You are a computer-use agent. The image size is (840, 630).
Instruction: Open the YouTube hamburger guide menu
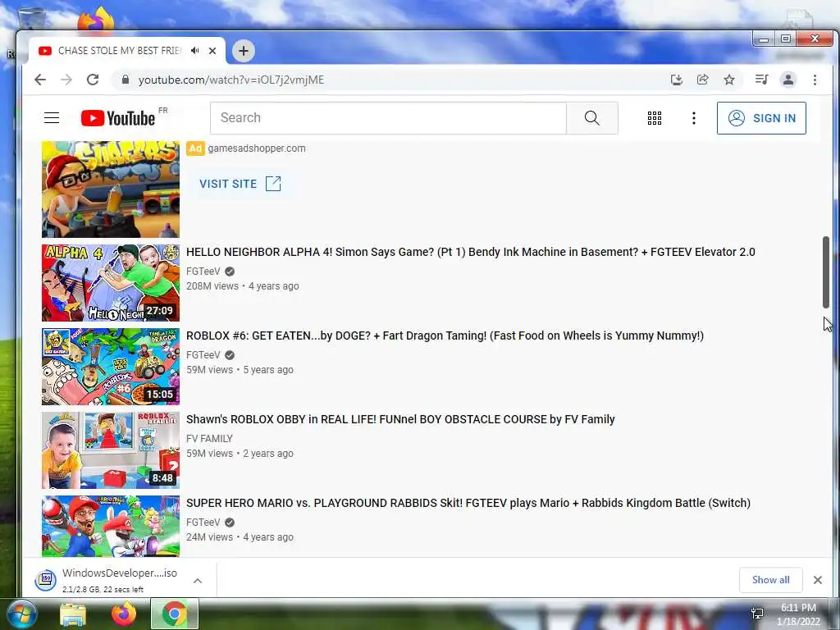[x=52, y=118]
